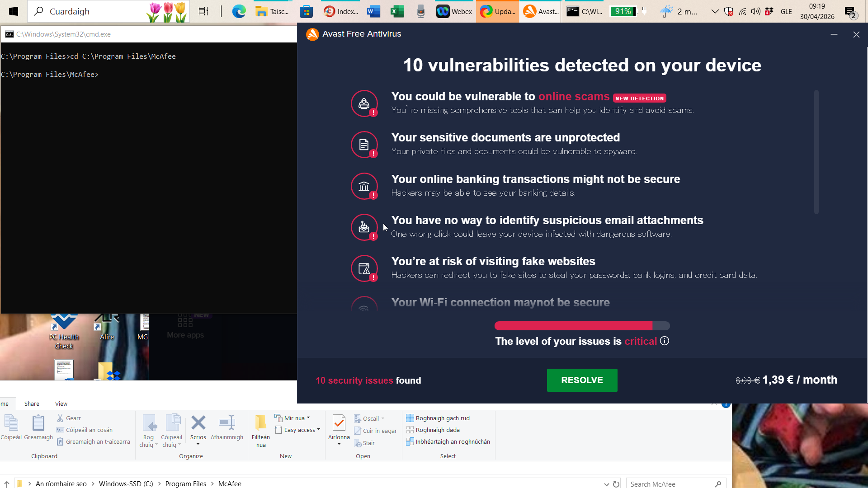The width and height of the screenshot is (868, 488).
Task: Click the GLE language indicator
Action: pyautogui.click(x=786, y=12)
